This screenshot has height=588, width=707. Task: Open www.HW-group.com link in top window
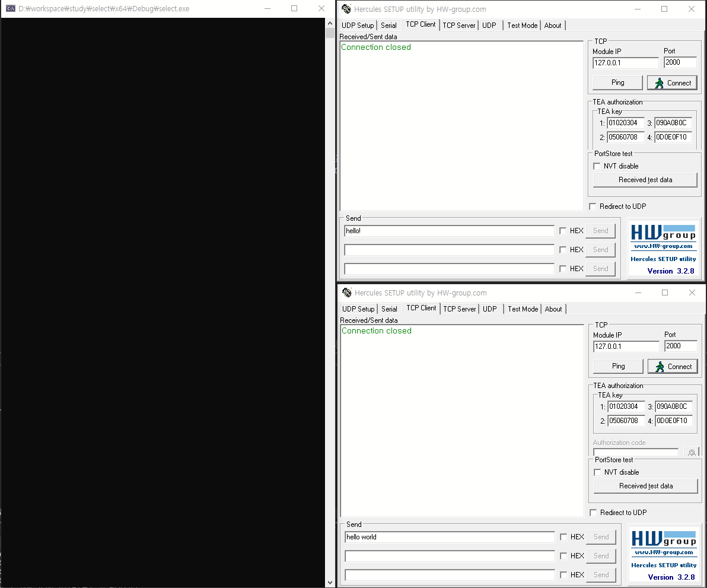[x=663, y=246]
